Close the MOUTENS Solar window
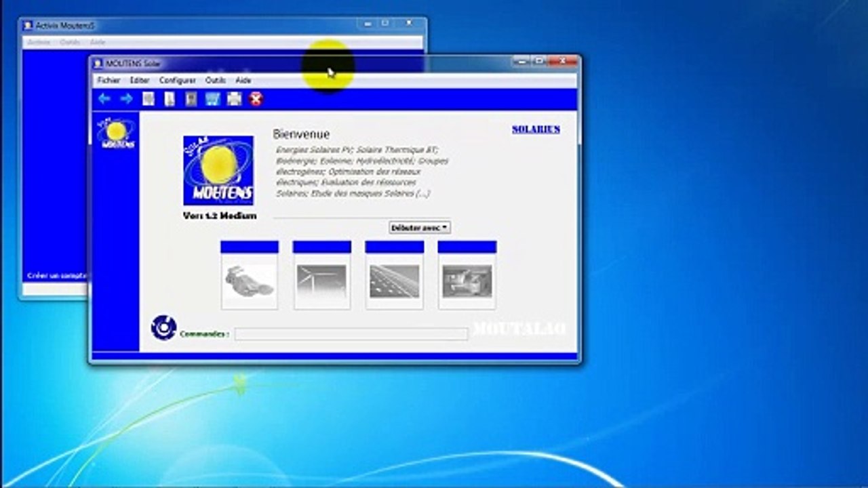Viewport: 868px width, 488px height. point(562,61)
